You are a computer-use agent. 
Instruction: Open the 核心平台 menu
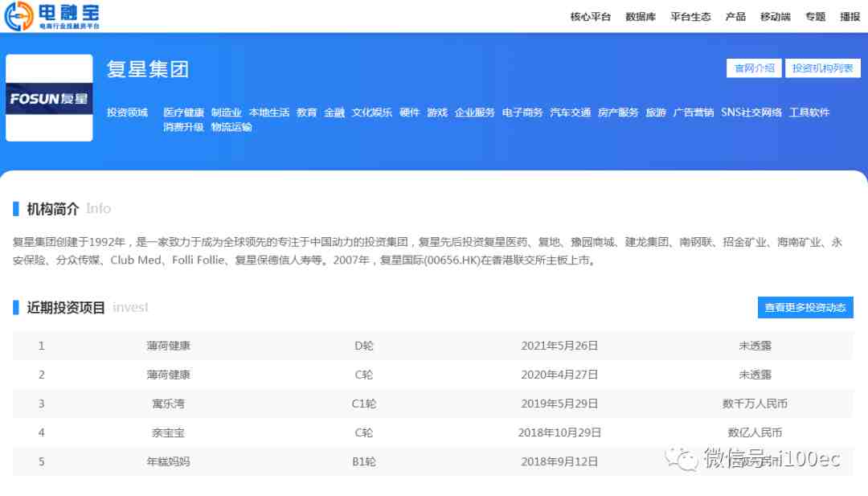click(590, 17)
